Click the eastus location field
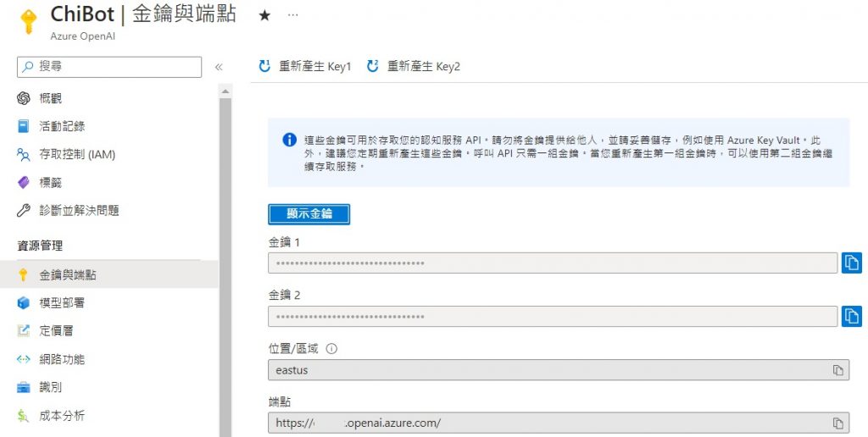868x437 pixels. 559,370
